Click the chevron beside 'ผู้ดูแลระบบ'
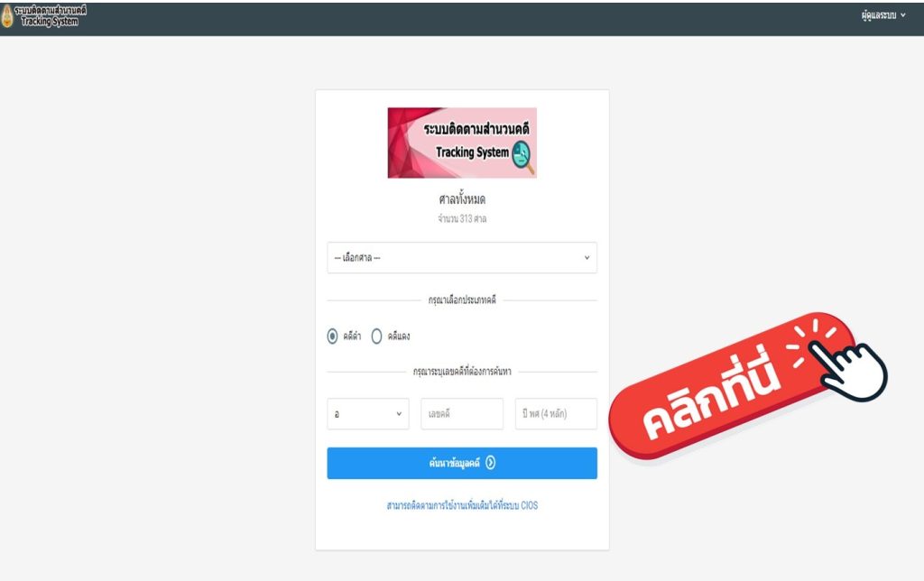 (x=902, y=15)
